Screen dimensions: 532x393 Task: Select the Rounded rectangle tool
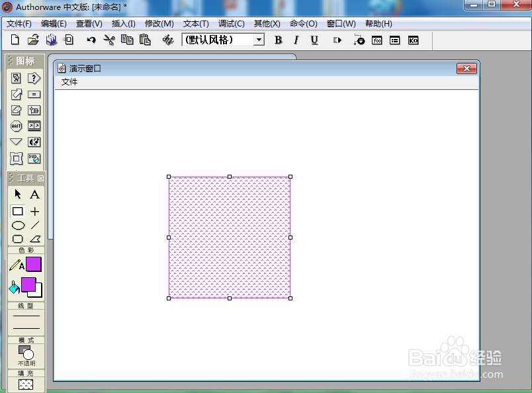coord(18,239)
